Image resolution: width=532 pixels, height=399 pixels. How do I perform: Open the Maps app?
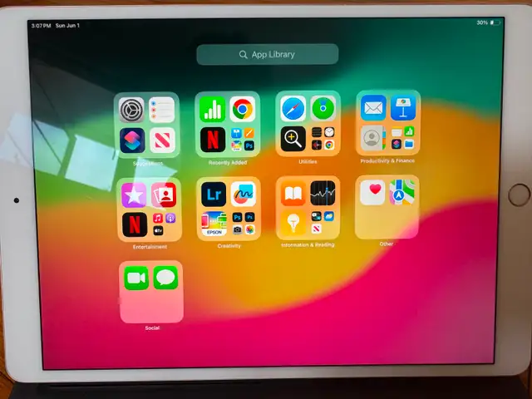402,192
